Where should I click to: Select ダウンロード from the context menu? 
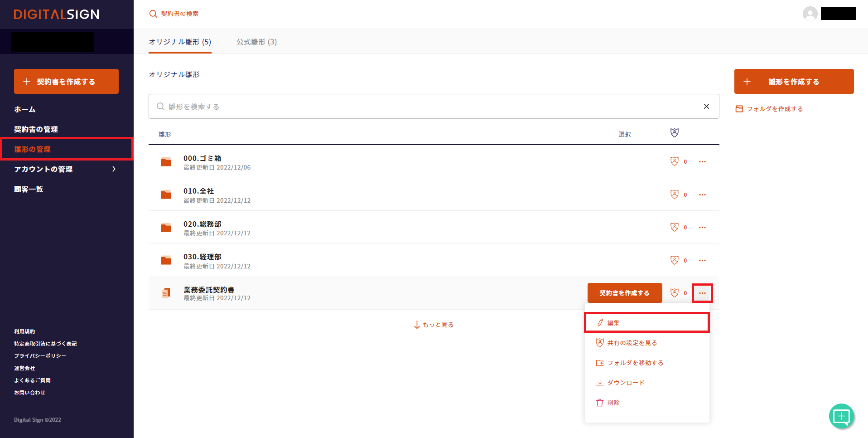pyautogui.click(x=625, y=383)
